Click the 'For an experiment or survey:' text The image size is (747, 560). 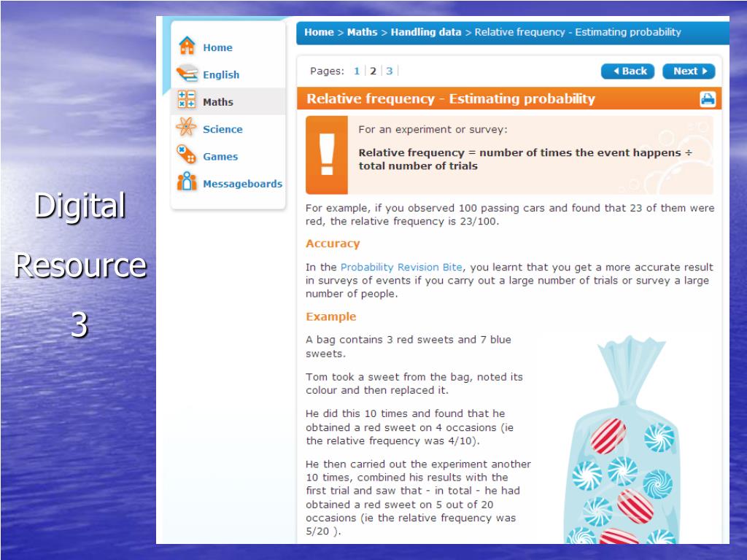pos(433,130)
